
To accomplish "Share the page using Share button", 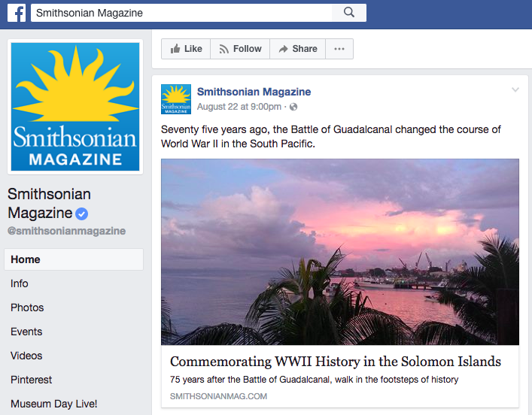I will pyautogui.click(x=297, y=49).
